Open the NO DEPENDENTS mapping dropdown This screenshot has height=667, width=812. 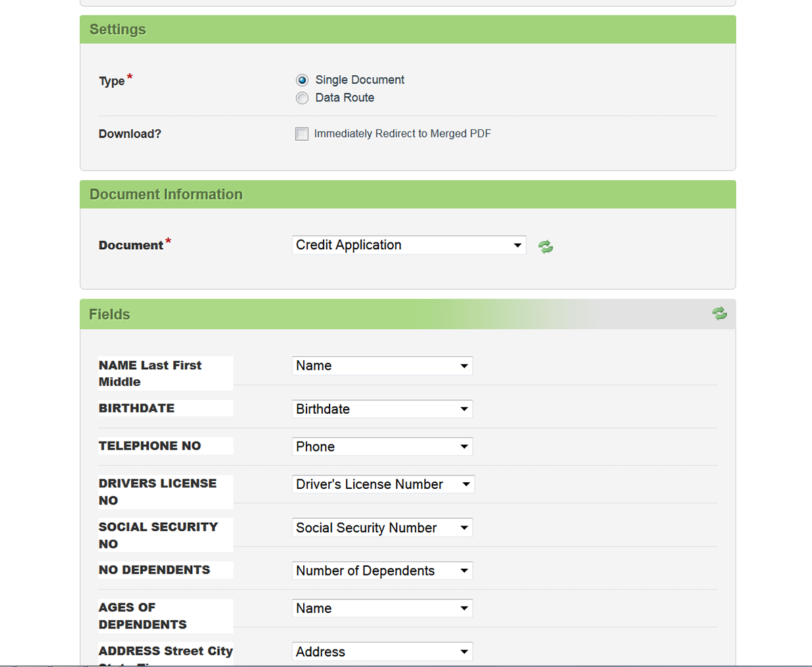coord(382,571)
